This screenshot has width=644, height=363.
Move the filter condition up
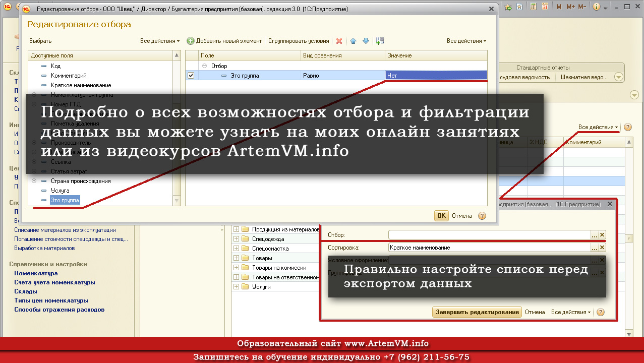[x=354, y=41]
